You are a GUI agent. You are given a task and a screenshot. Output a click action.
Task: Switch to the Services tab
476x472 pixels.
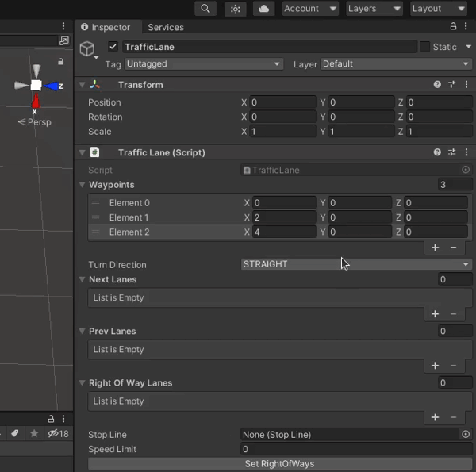pos(166,27)
